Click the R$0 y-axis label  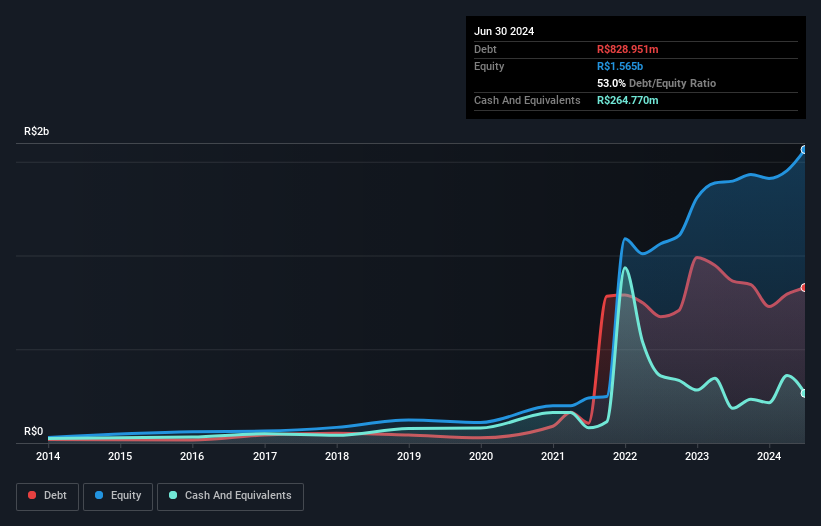(x=34, y=431)
